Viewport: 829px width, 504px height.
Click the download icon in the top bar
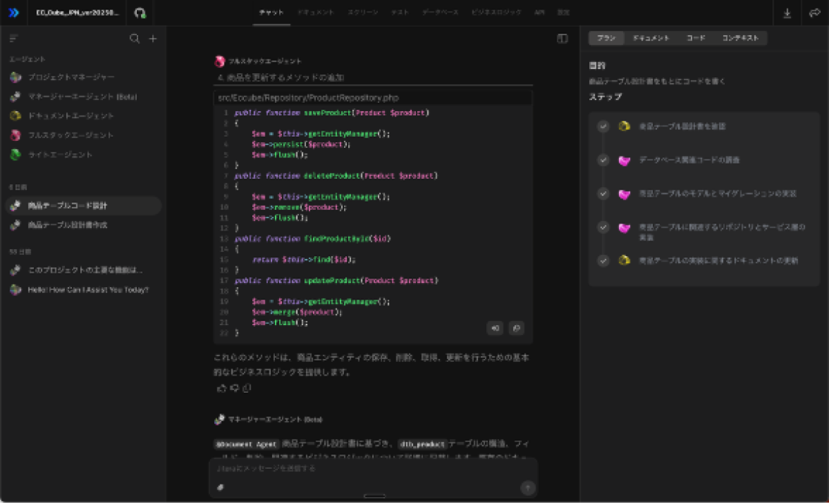pos(787,13)
